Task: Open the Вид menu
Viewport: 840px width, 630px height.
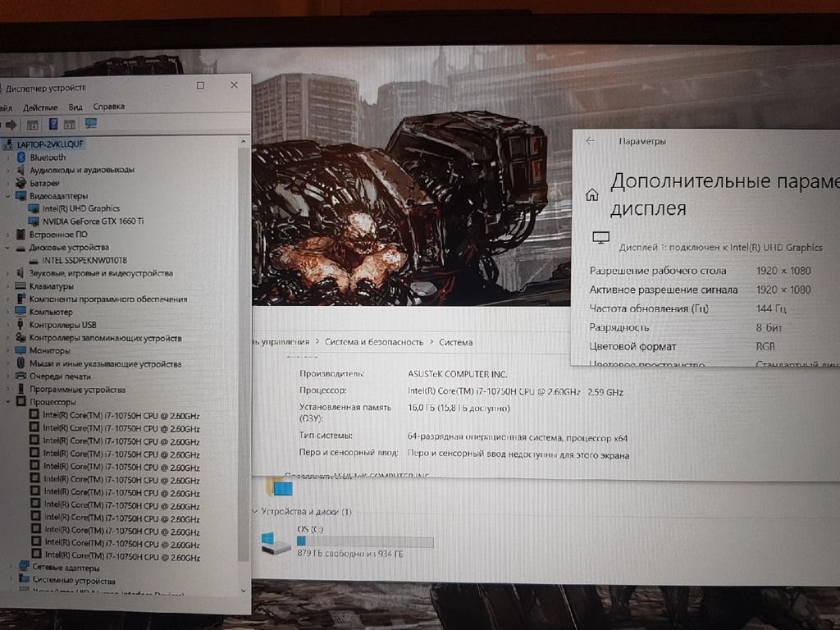Action: click(75, 107)
